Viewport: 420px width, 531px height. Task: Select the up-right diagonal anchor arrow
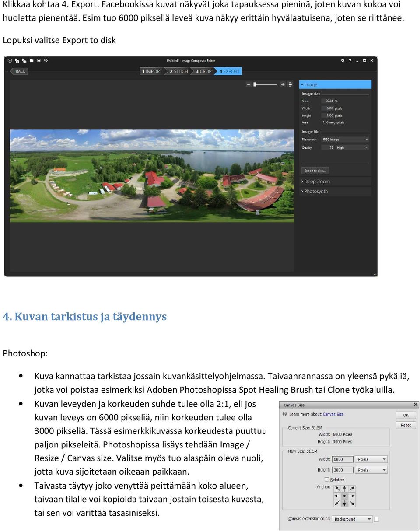[x=352, y=489]
